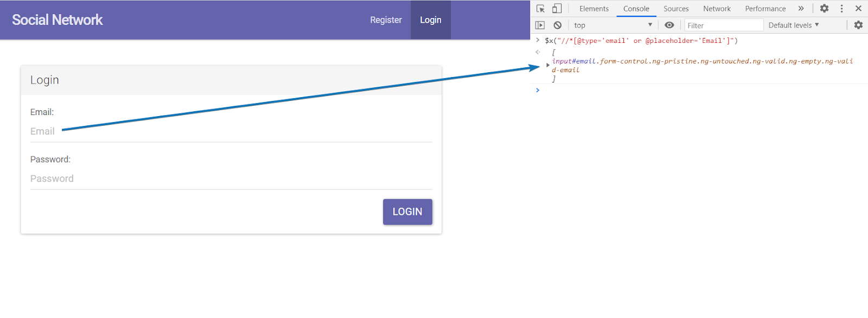Screen dimensions: 868x318
Task: Clear the console output
Action: tap(557, 25)
